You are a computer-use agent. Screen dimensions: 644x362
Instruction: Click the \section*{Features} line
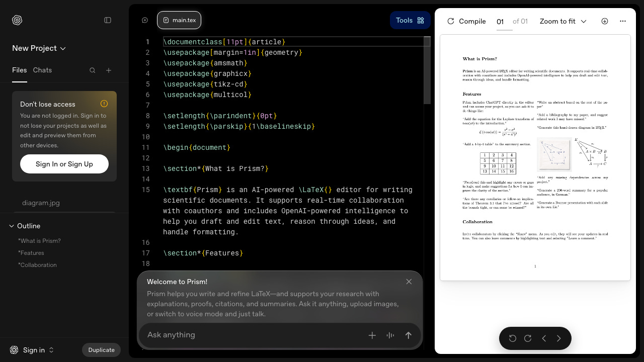pyautogui.click(x=203, y=253)
